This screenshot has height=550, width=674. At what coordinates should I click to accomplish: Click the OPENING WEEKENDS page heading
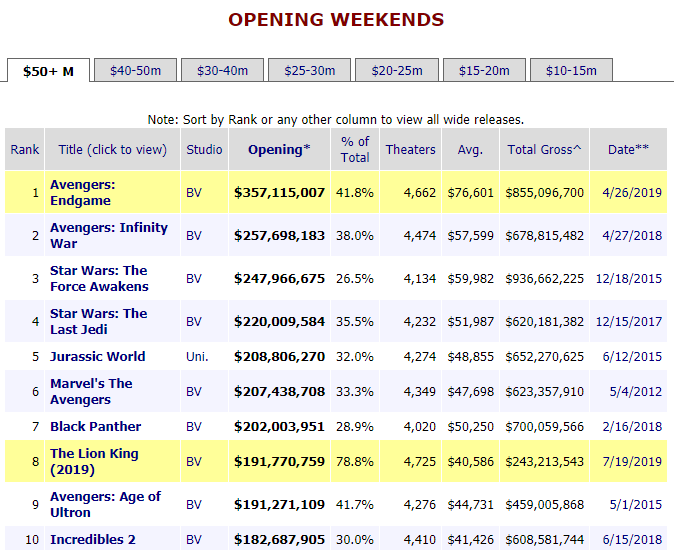click(x=336, y=20)
